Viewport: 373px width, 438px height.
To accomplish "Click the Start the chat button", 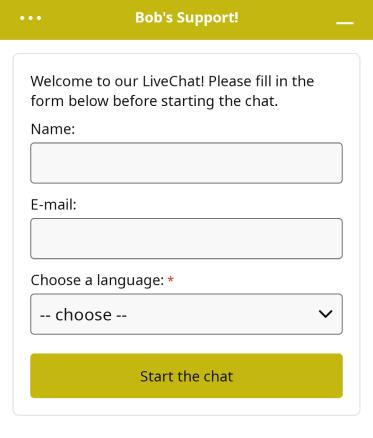I will 186,376.
